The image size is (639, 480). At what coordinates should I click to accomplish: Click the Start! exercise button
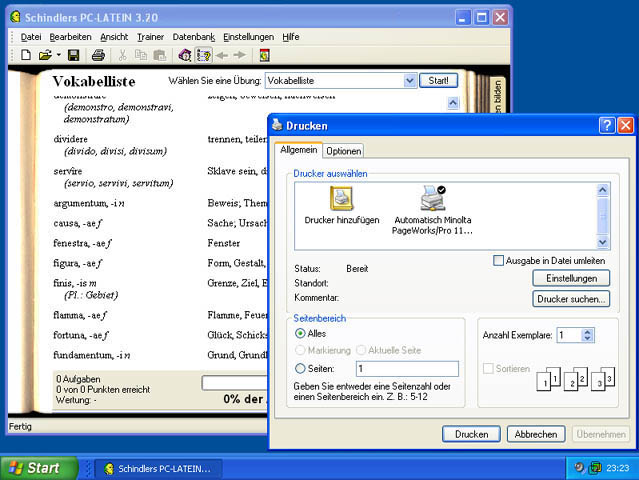(438, 81)
